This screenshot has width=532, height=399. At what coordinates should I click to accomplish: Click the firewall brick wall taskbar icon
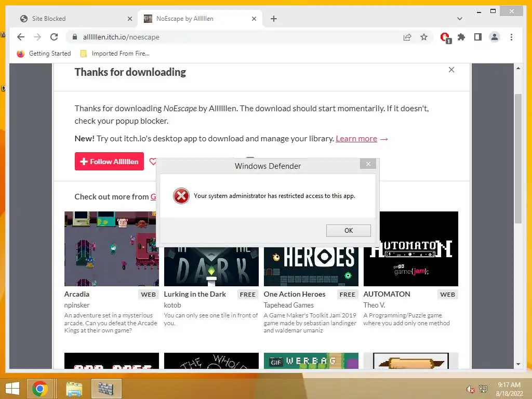point(106,389)
